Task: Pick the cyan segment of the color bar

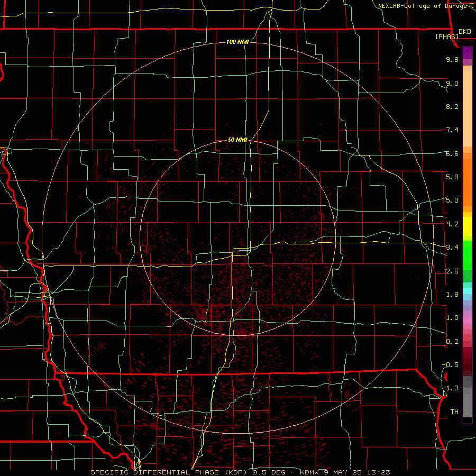Action: pyautogui.click(x=467, y=291)
